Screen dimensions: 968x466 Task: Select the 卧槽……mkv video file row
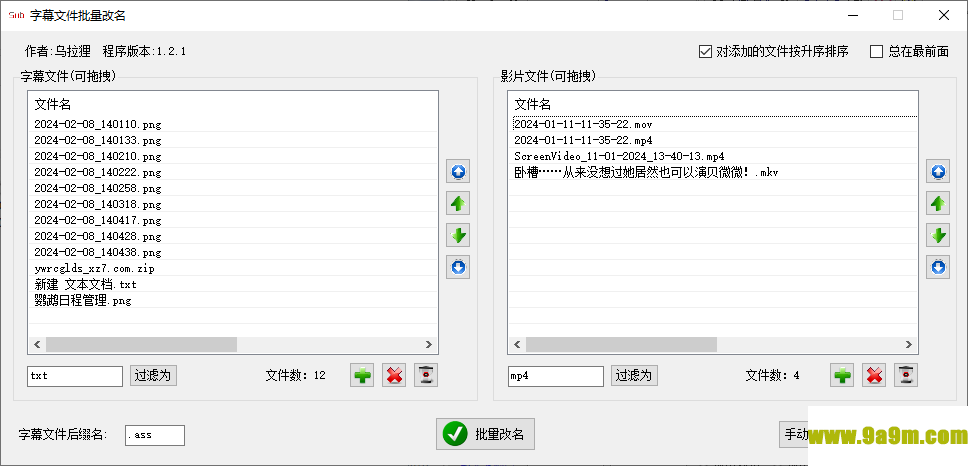click(714, 172)
